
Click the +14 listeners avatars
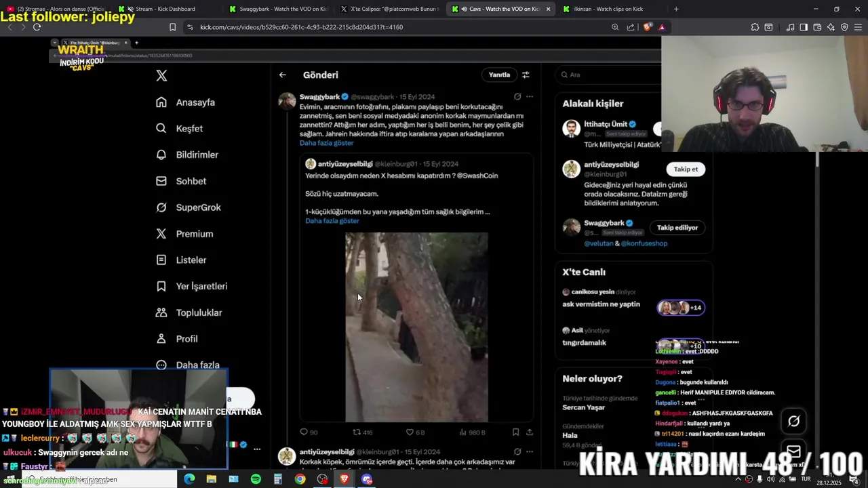tap(681, 308)
